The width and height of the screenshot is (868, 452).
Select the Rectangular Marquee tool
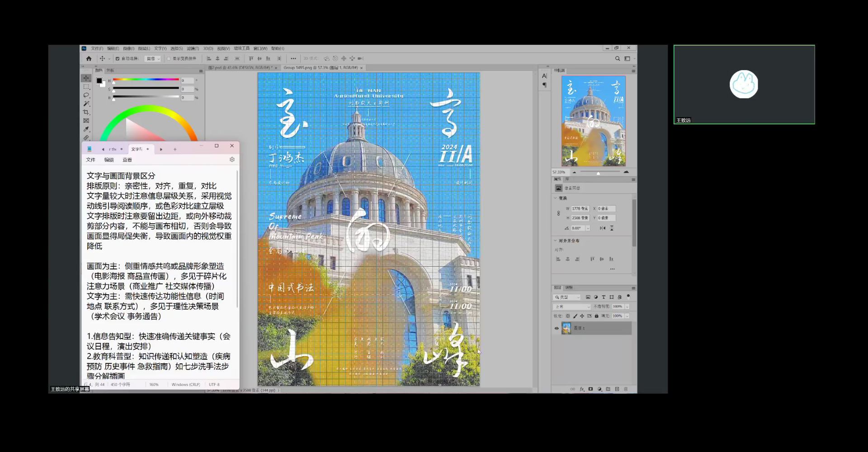point(86,87)
